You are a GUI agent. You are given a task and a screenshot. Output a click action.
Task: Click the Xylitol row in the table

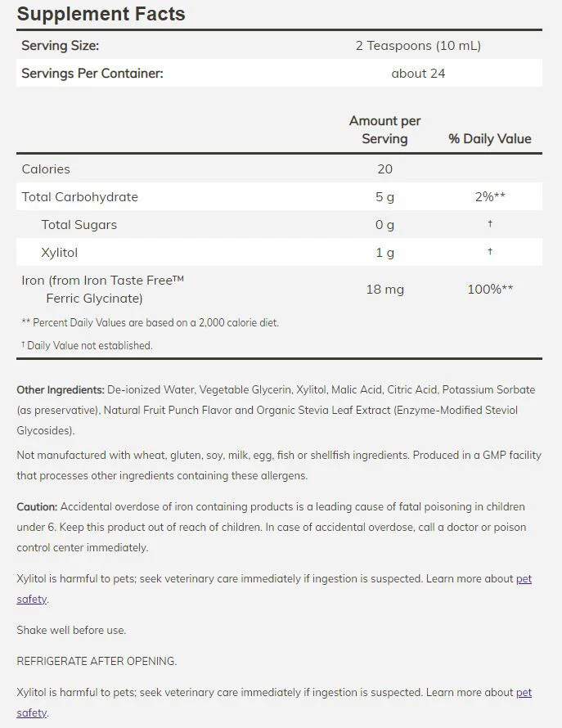tap(279, 252)
